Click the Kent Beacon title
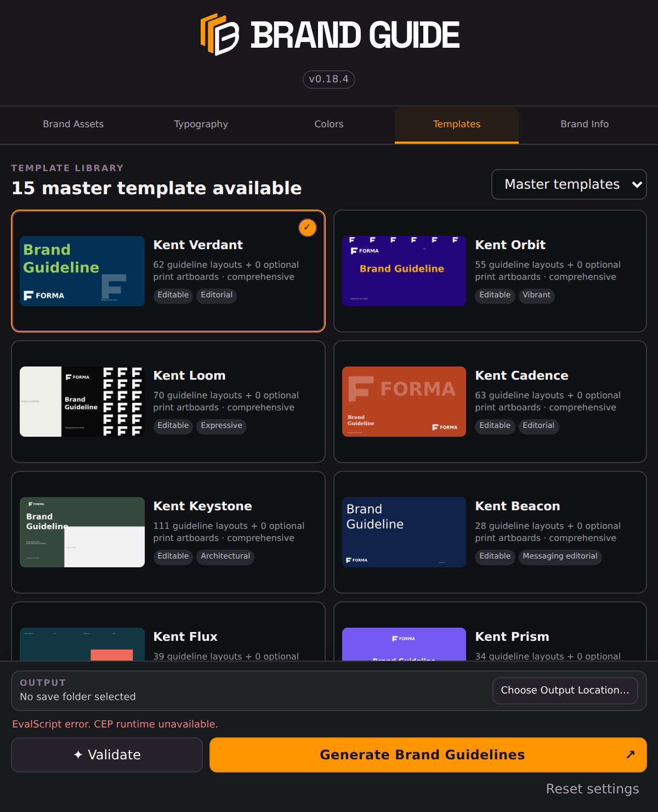Screen dimensions: 658x812 (x=518, y=506)
